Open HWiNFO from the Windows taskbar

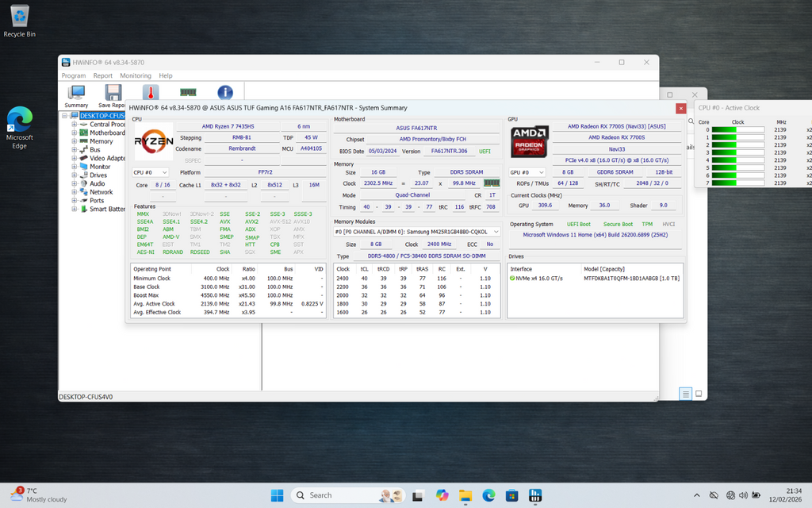tap(535, 495)
